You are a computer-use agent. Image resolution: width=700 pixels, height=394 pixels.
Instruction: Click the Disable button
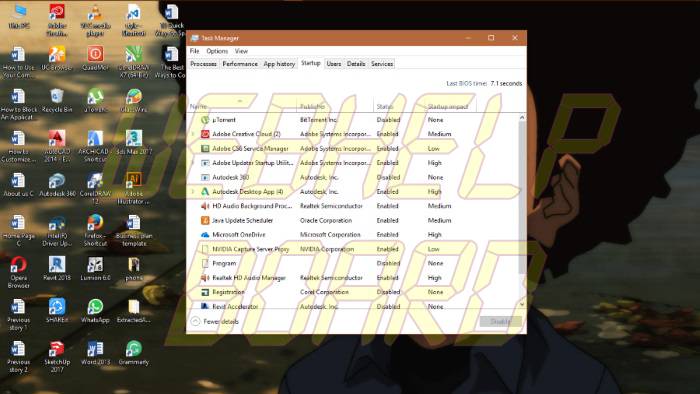[500, 321]
